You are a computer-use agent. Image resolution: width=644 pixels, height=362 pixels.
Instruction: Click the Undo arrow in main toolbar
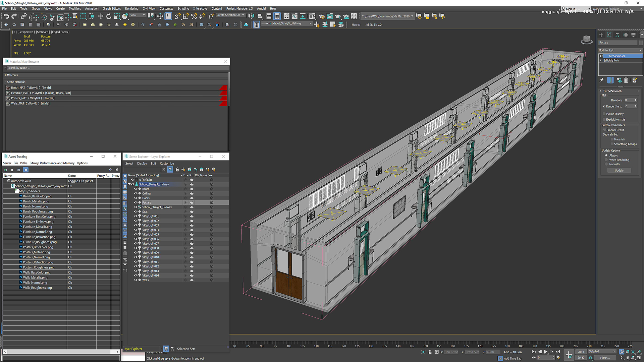click(6, 16)
